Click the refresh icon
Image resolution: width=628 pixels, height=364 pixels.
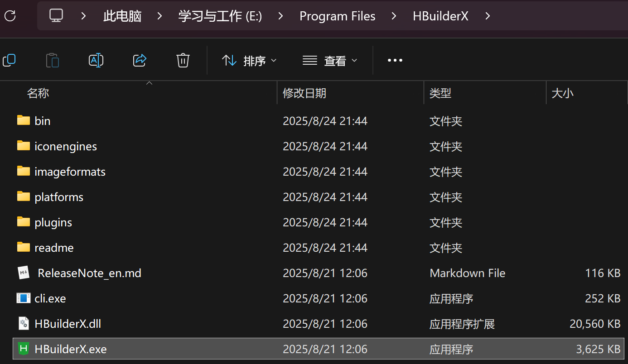[x=10, y=16]
